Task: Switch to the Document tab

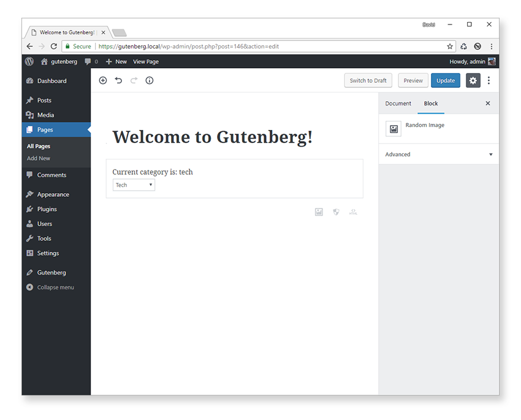Action: coord(398,104)
